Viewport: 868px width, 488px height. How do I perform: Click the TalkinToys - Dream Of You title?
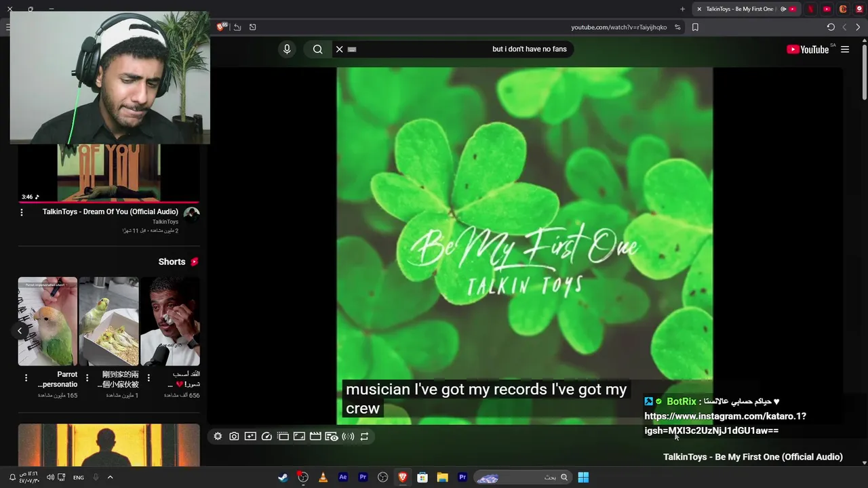coord(111,211)
